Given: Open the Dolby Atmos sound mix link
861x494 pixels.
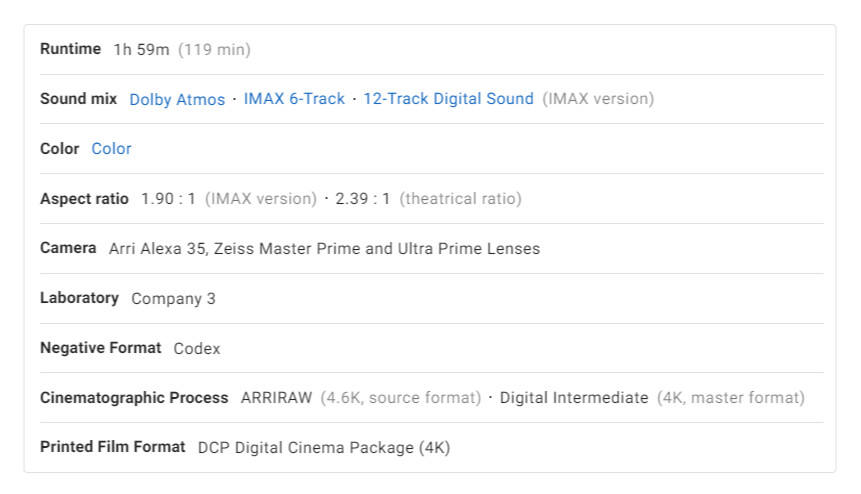Looking at the screenshot, I should coord(177,99).
